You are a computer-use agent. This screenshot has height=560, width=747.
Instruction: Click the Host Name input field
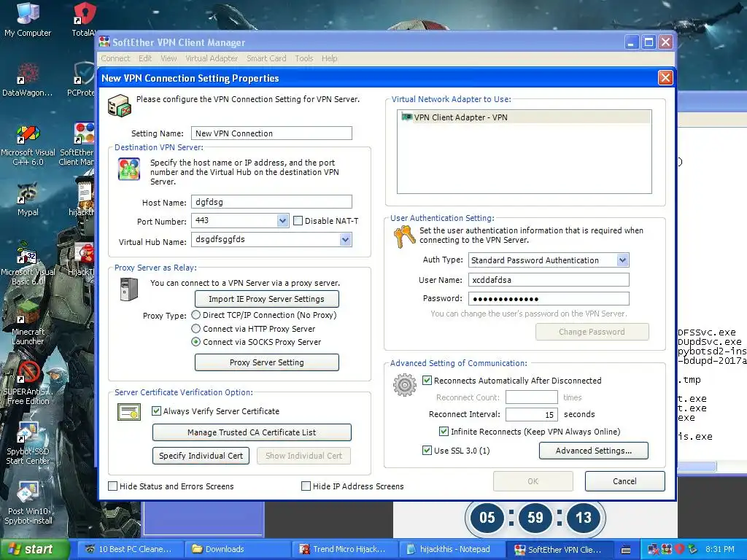point(271,202)
